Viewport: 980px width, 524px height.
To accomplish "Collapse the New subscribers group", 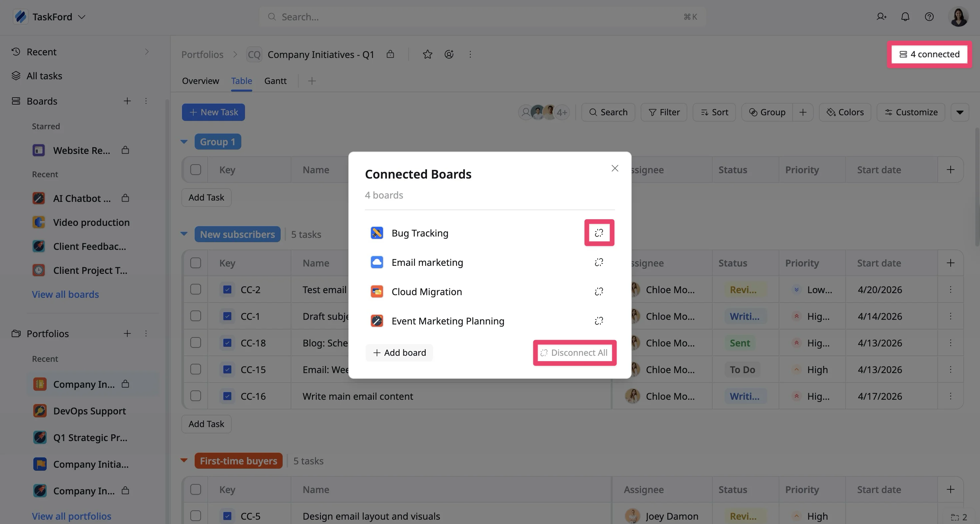I will (x=184, y=234).
